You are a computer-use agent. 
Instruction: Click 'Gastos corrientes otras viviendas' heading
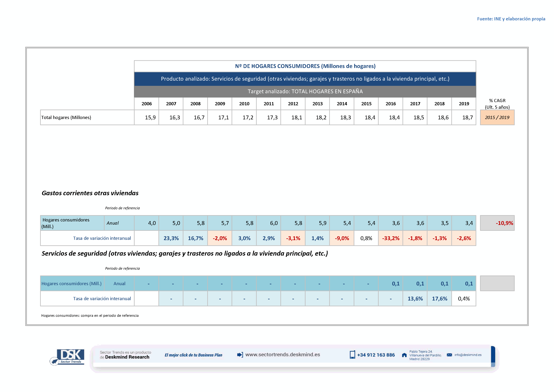(x=90, y=193)
